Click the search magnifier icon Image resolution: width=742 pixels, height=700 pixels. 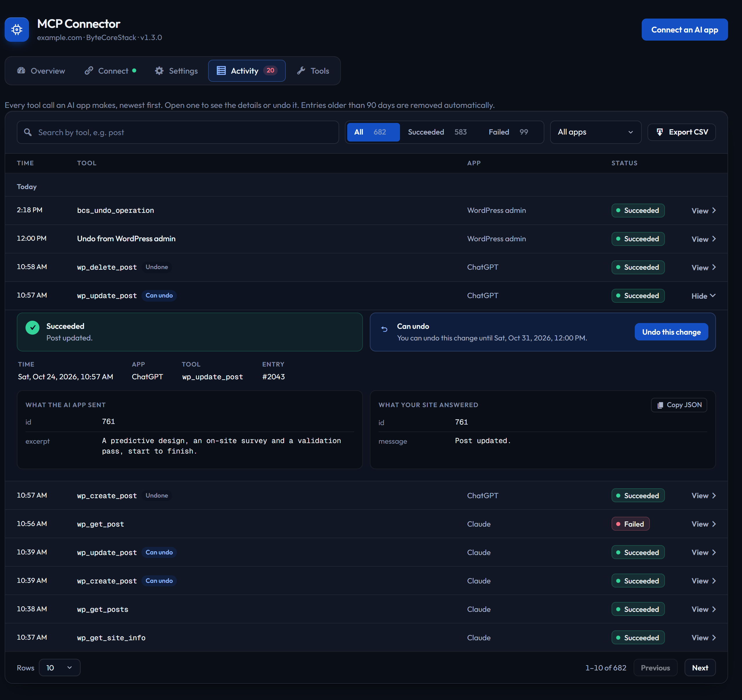tap(28, 132)
